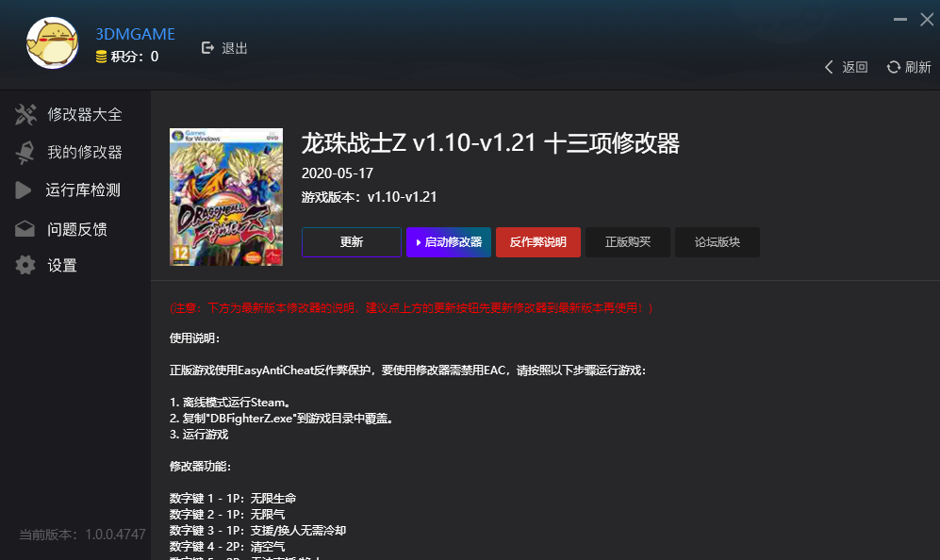Click the Dragon Ball FighterZ cover image
This screenshot has height=560, width=940.
[226, 196]
